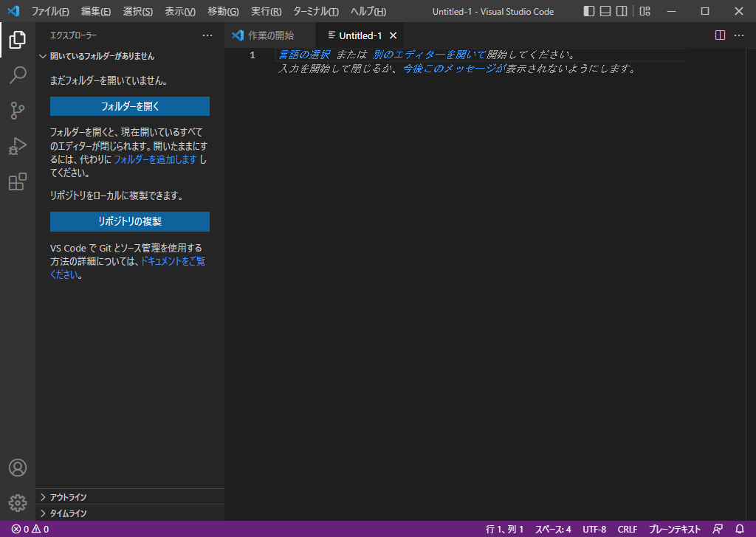Open the プレーンテキスト language mode selector
This screenshot has width=756, height=537.
674,529
